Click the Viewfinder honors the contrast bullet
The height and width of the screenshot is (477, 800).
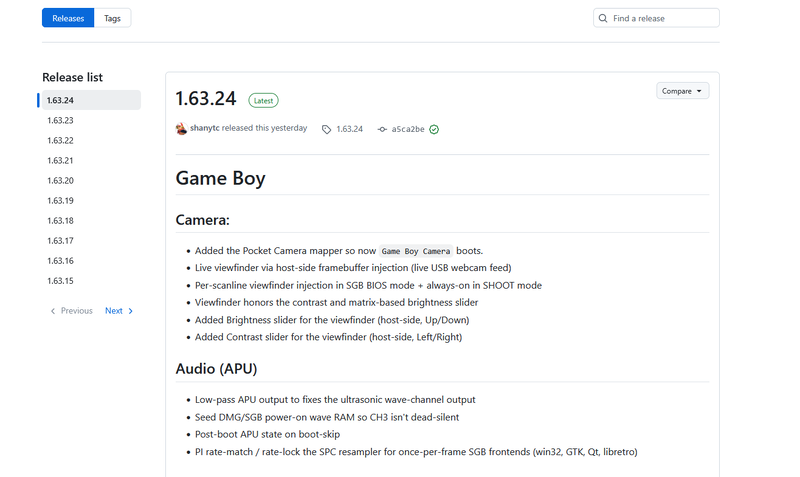[x=337, y=303]
